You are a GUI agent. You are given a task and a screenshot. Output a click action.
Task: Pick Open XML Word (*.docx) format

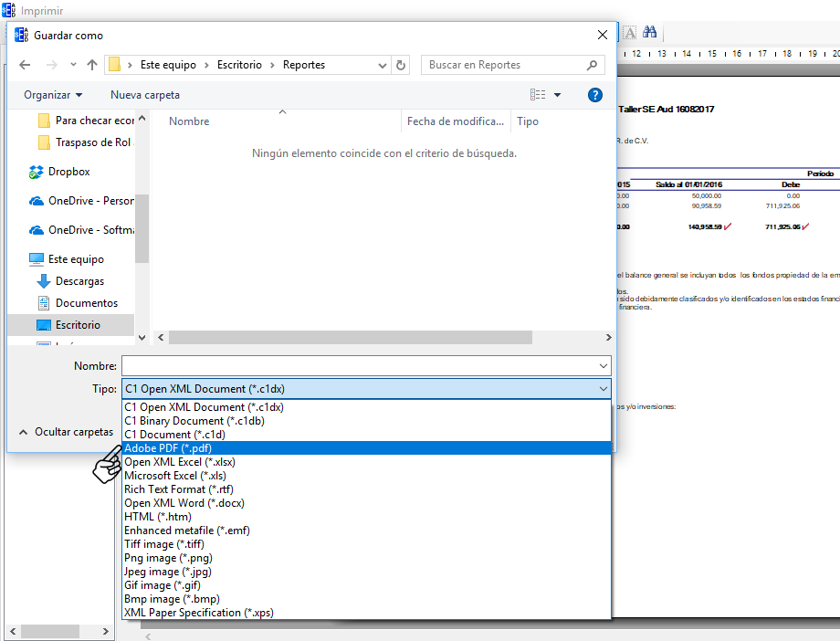(184, 503)
